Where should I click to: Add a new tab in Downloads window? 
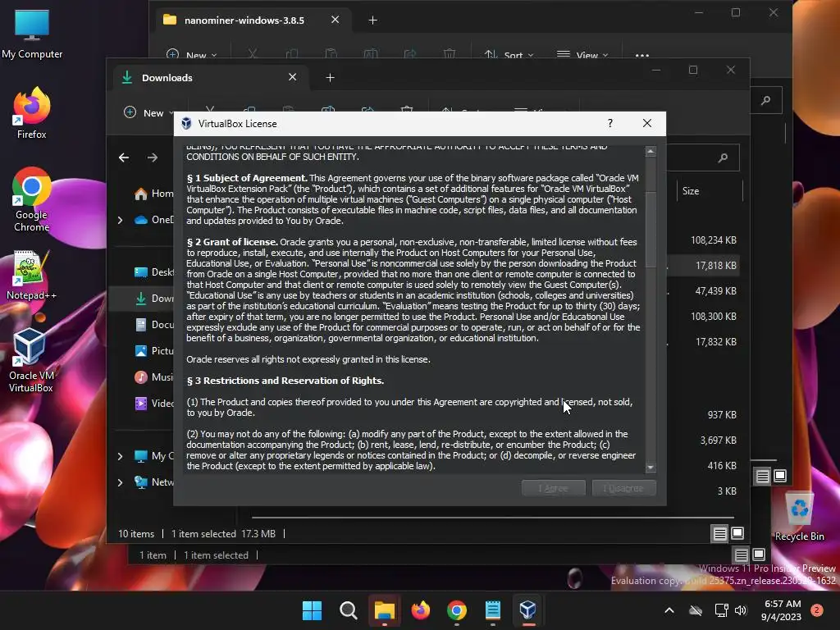coord(330,78)
